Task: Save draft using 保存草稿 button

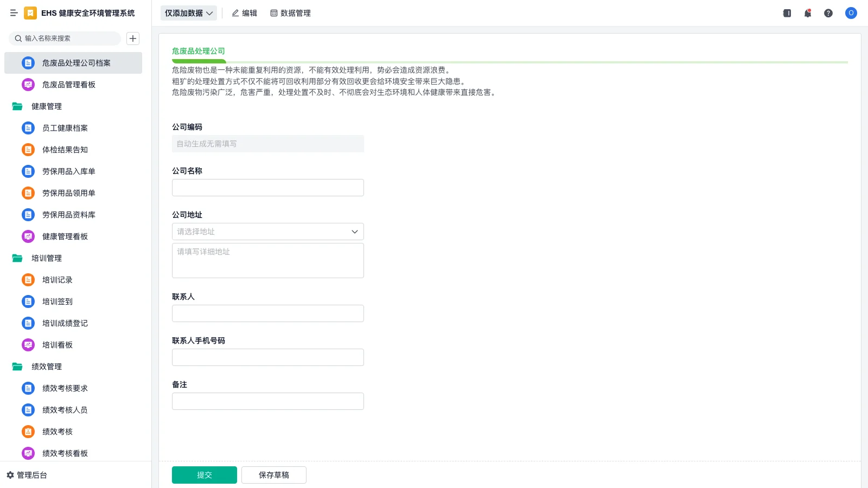Action: click(273, 474)
